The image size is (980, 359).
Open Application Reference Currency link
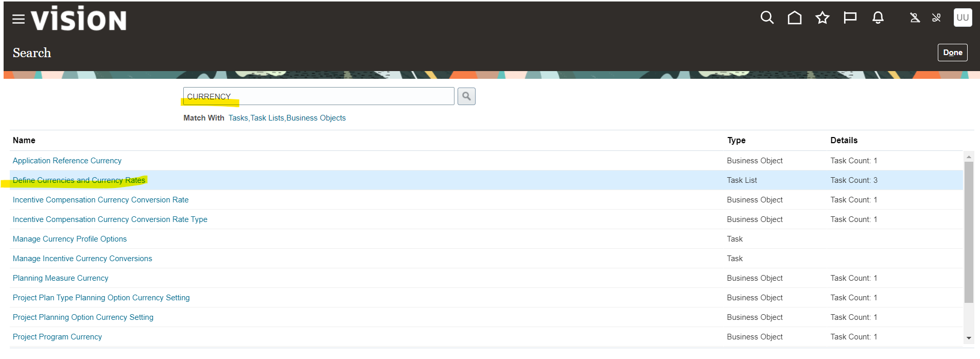(67, 161)
